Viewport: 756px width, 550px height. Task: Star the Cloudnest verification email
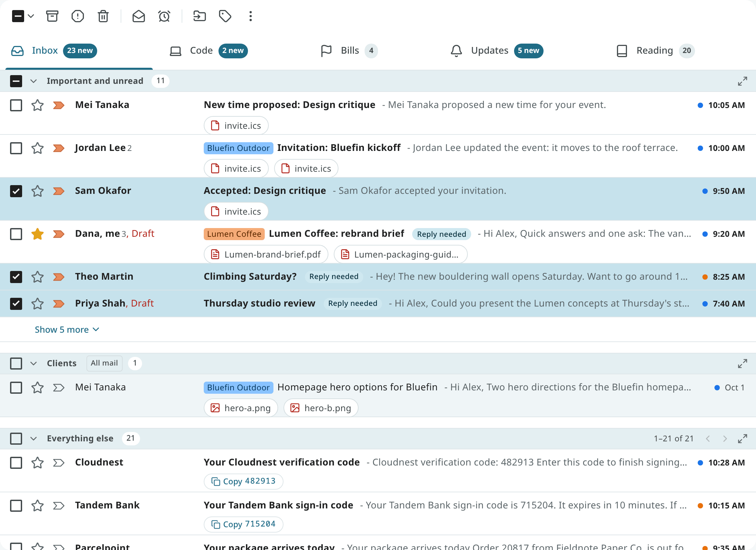[38, 462]
